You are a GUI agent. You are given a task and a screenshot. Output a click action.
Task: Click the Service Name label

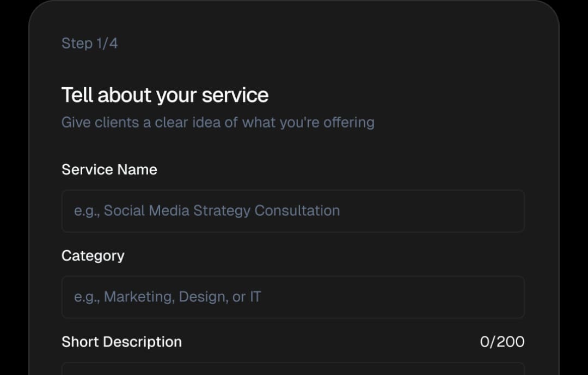[109, 170]
